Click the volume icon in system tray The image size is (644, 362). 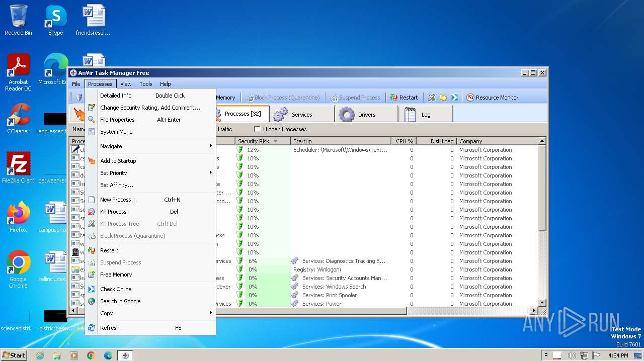tap(572, 355)
